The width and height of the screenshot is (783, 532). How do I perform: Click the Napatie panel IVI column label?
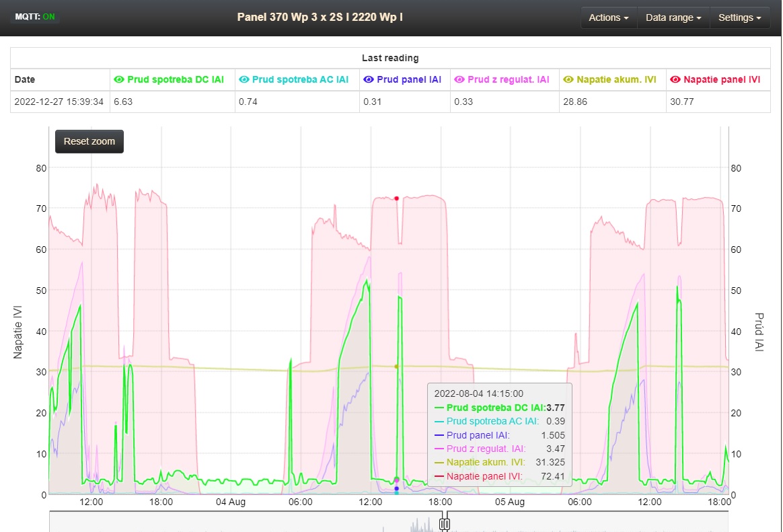[x=722, y=79]
